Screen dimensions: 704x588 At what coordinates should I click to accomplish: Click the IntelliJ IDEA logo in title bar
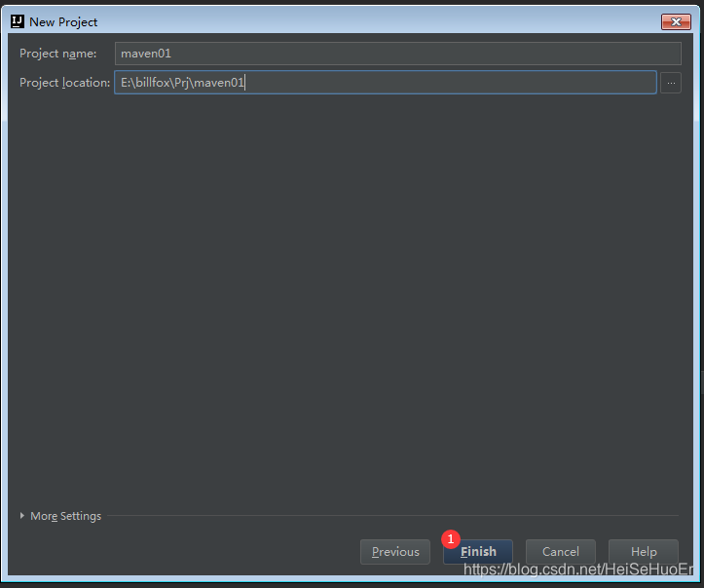click(18, 21)
